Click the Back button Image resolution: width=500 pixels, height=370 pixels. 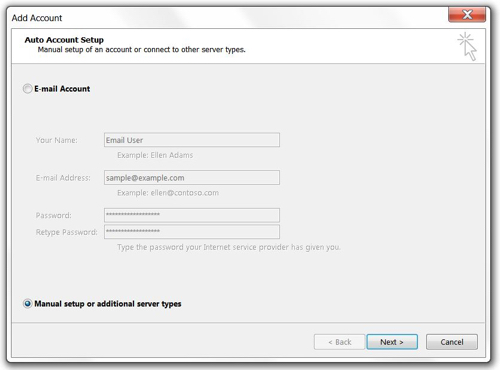point(339,342)
